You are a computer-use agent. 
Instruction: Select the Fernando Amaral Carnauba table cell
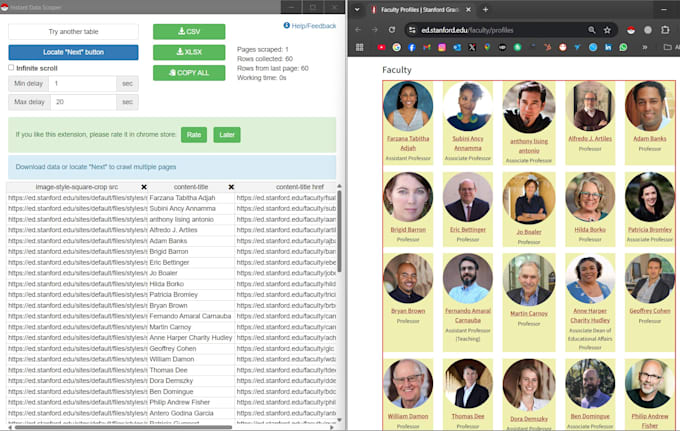pyautogui.click(x=191, y=316)
